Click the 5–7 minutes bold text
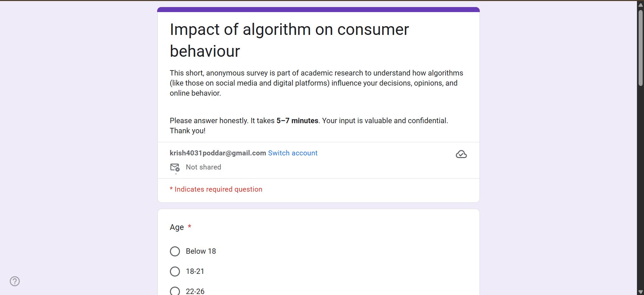The width and height of the screenshot is (644, 295). coord(297,121)
